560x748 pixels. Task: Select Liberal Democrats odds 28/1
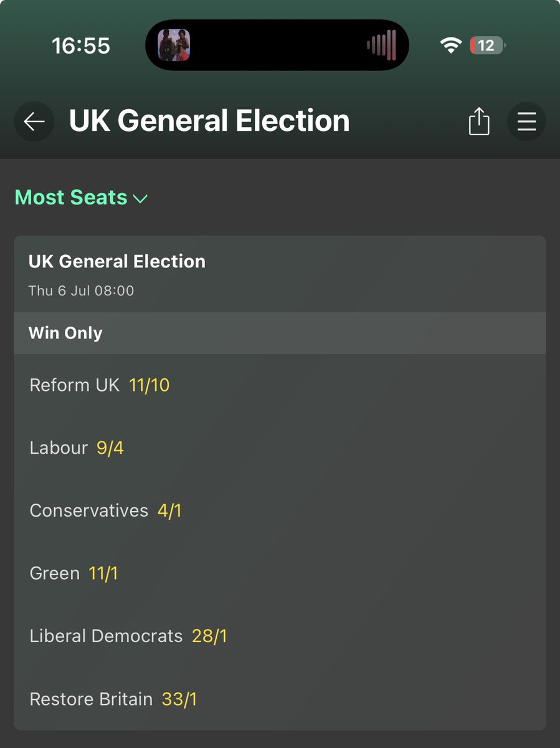[x=209, y=636]
